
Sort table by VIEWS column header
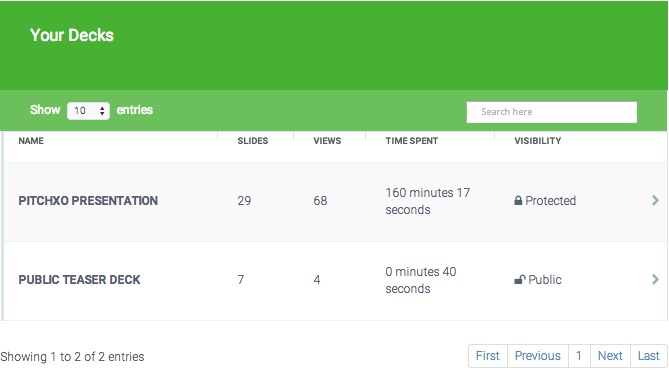[327, 141]
